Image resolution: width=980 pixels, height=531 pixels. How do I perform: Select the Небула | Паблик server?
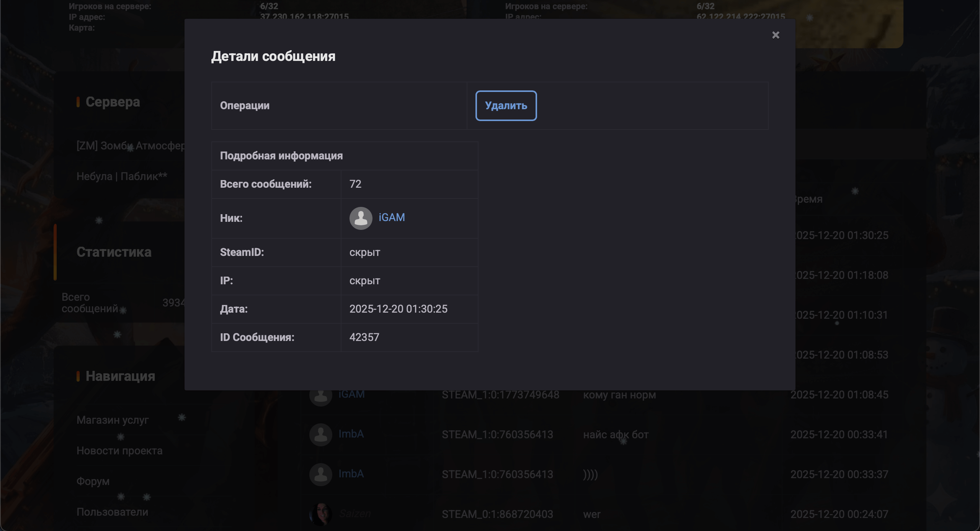122,177
